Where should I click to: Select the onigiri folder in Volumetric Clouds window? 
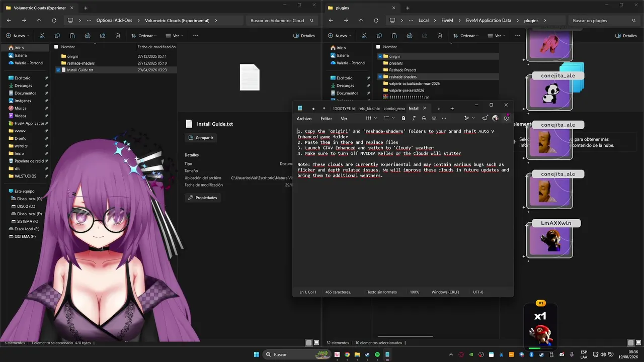[x=72, y=56]
